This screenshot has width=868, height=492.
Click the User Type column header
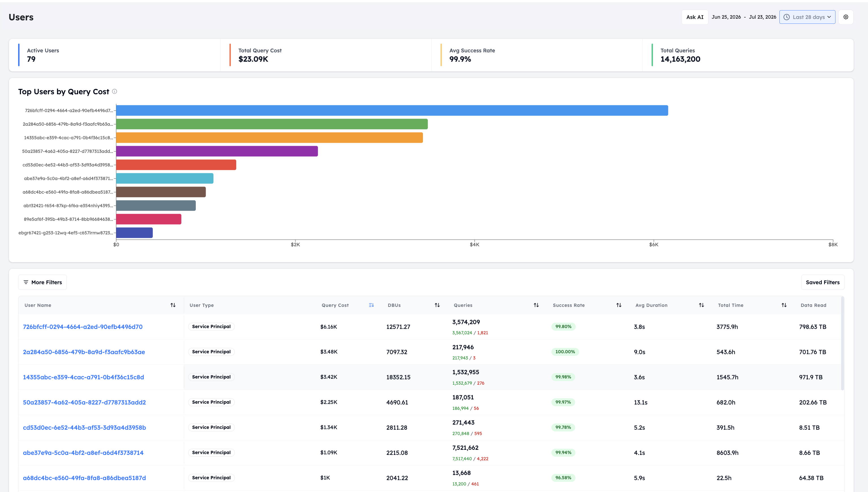(201, 305)
